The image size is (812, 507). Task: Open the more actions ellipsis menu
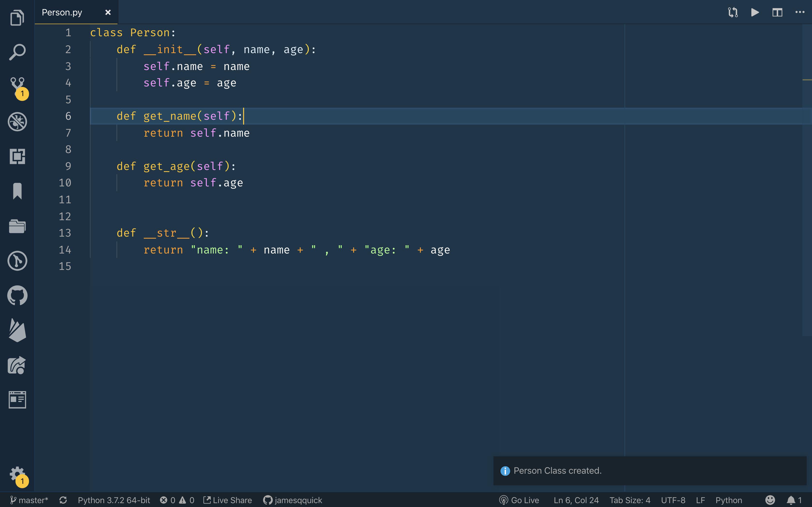(800, 12)
